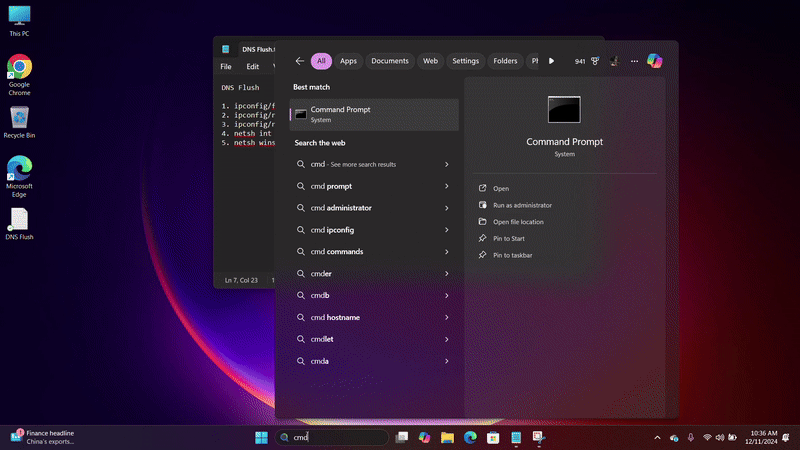Screen dimensions: 800x450
Task: Open the user account avatar
Action: point(614,61)
